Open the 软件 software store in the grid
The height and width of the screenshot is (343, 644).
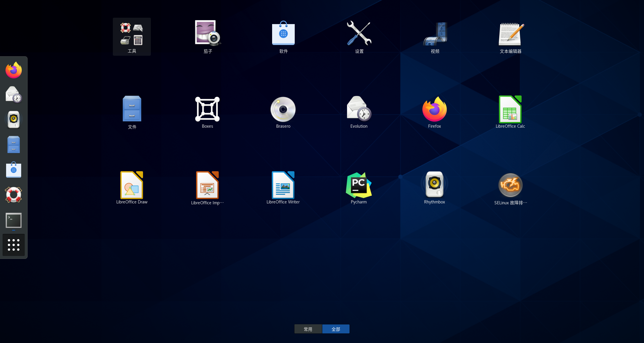click(x=283, y=37)
